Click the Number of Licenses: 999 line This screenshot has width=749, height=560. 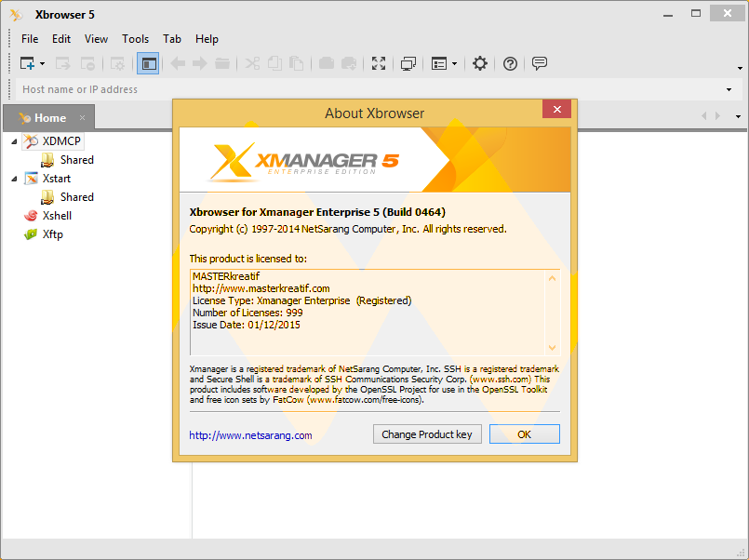coord(247,313)
